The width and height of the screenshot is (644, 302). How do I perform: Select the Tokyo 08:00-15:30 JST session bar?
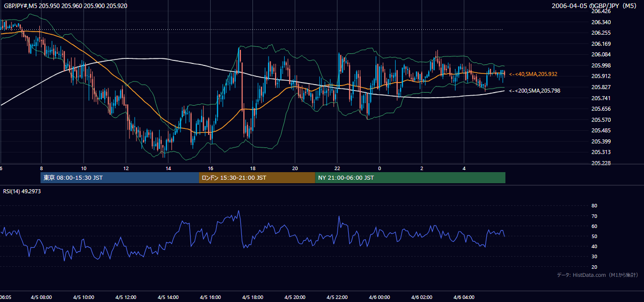(120, 178)
